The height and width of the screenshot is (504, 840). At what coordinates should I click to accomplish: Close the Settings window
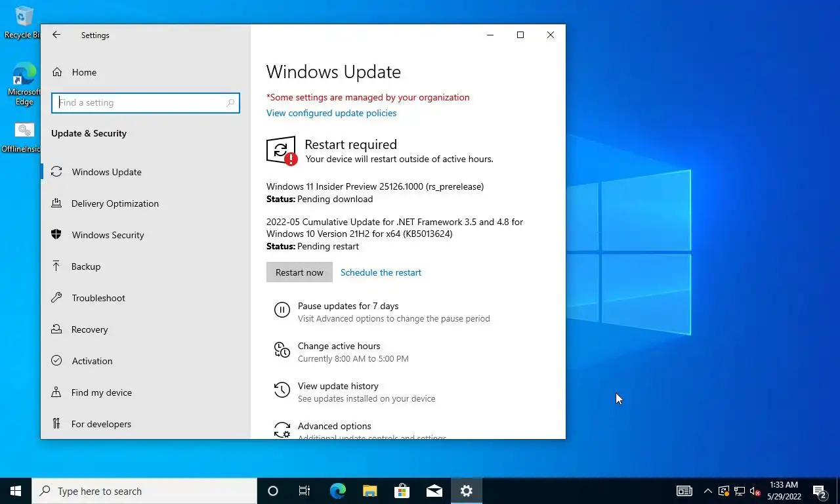[x=551, y=35]
